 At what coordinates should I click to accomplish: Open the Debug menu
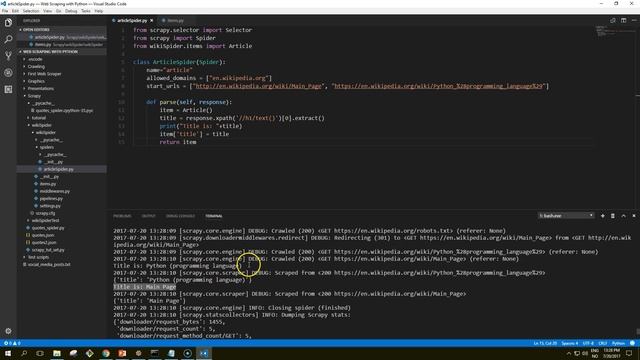[x=71, y=11]
